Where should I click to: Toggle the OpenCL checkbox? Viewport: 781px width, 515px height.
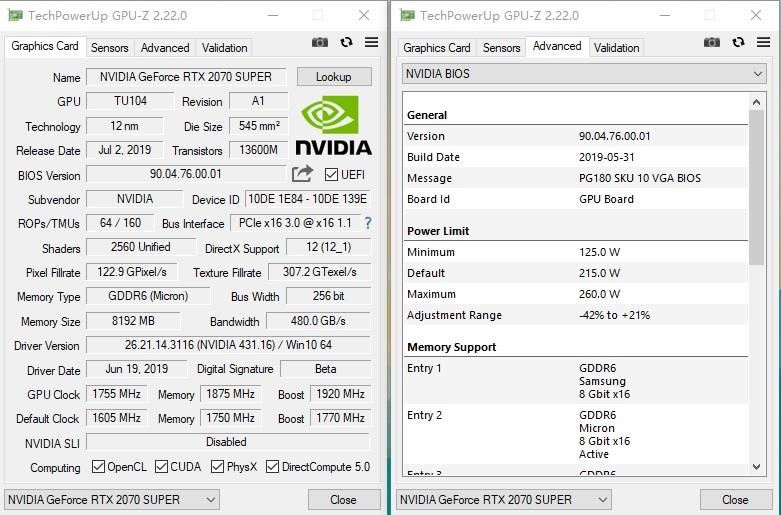pos(98,467)
